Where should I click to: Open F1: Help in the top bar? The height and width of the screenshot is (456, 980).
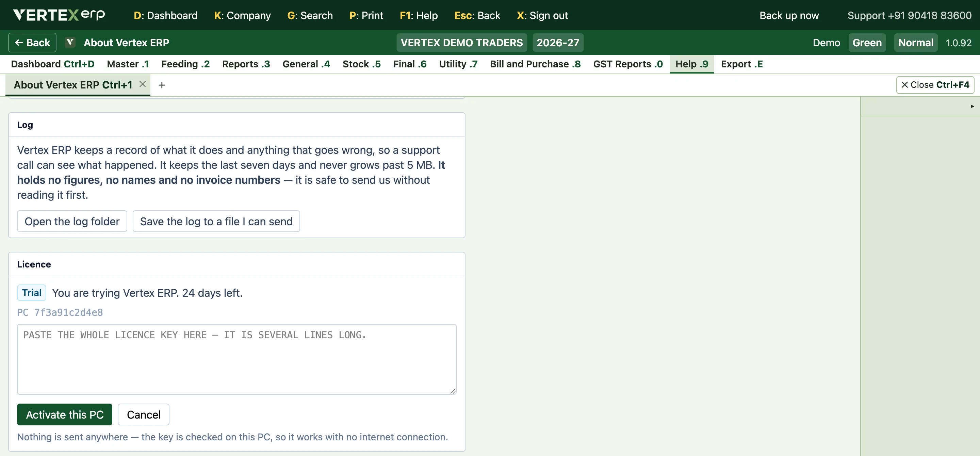tap(419, 15)
